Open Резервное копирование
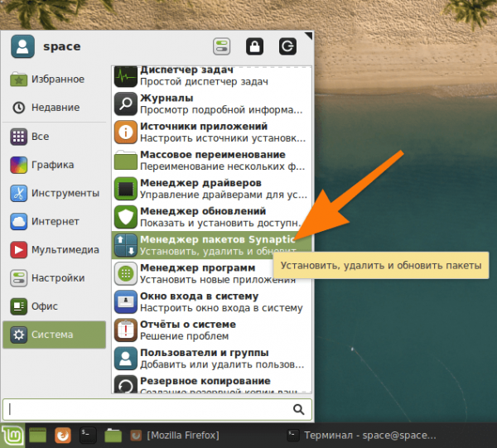 (x=212, y=383)
